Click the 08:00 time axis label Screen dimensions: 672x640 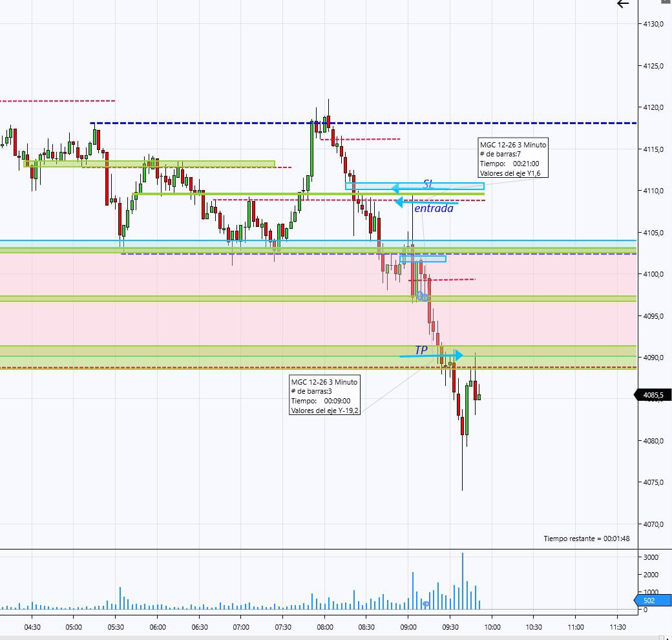[325, 627]
